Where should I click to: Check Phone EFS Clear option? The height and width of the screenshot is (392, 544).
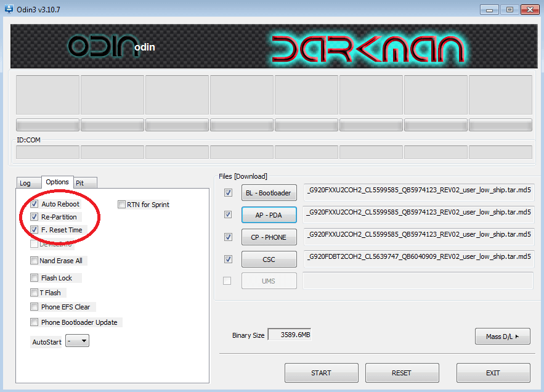(34, 306)
